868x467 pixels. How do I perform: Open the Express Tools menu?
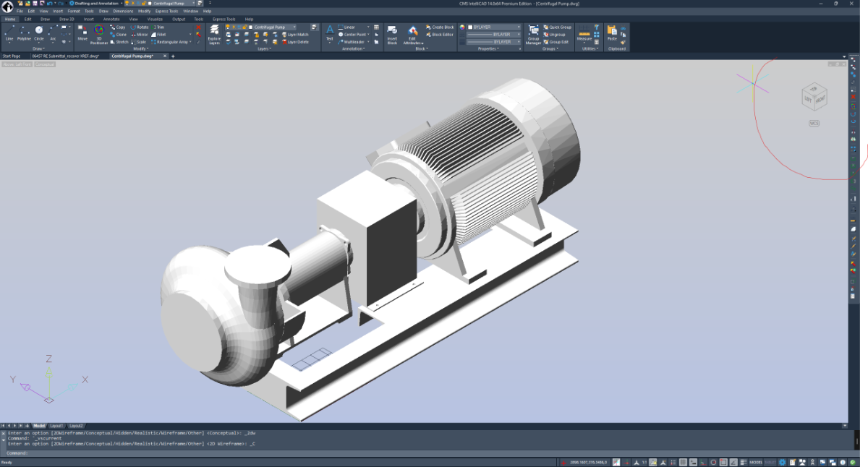168,11
